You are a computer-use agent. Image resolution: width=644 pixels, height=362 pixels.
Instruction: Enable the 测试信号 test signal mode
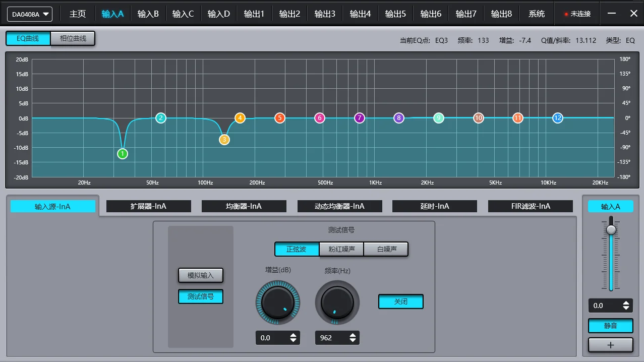tap(200, 296)
